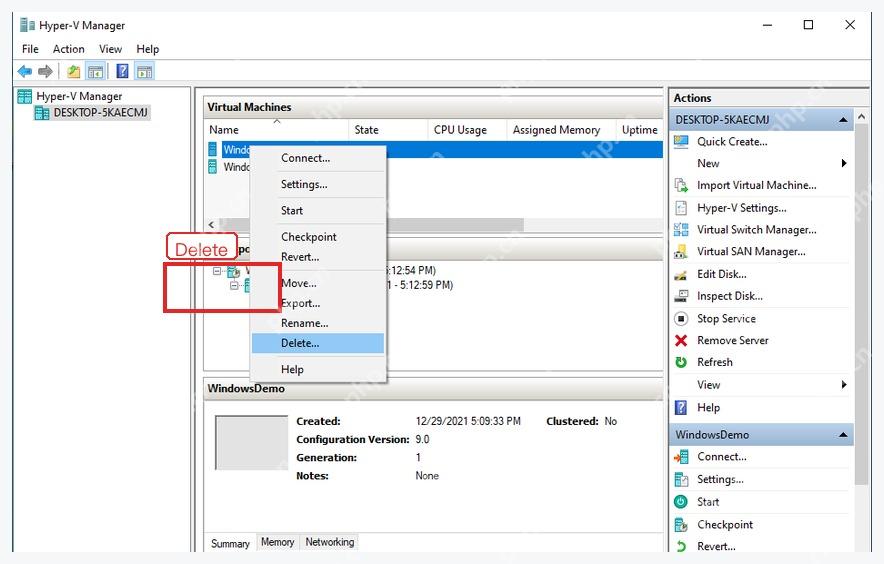The height and width of the screenshot is (564, 884).
Task: Click the Actions pane scroll-up arrow
Action: click(x=861, y=117)
